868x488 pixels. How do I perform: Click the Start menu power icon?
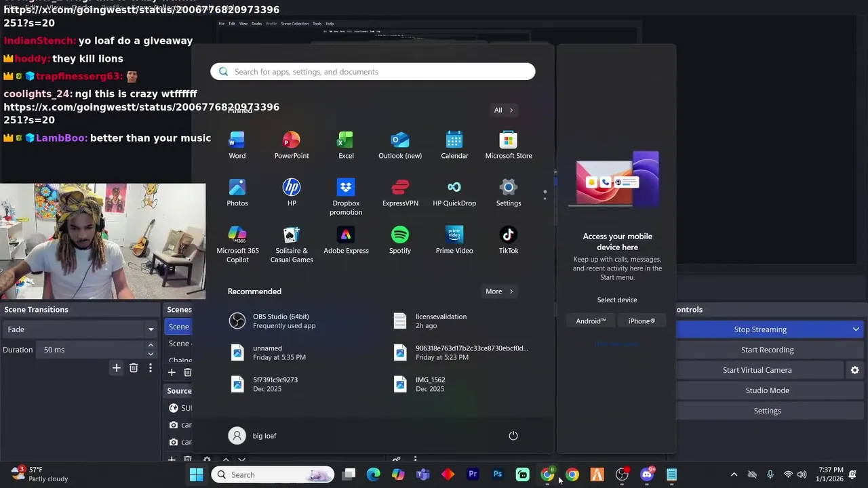[x=513, y=436]
